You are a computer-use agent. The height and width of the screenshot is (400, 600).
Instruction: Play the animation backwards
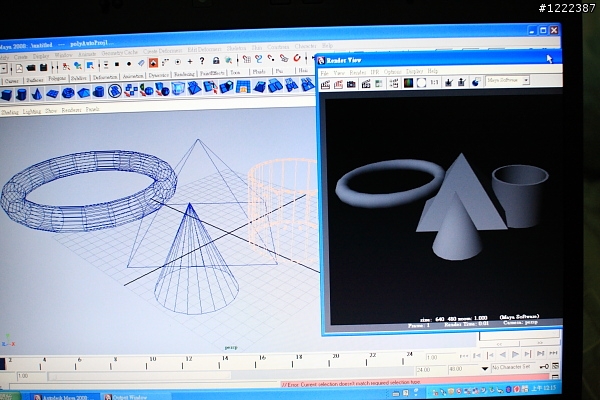[503, 355]
